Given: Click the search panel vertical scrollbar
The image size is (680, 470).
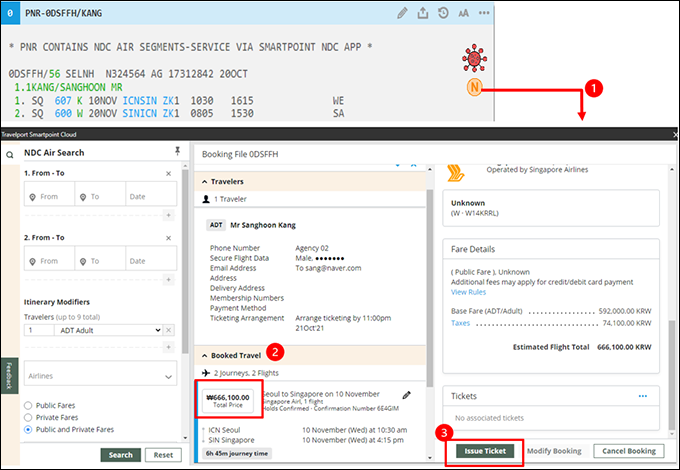Looking at the screenshot, I should (x=185, y=260).
